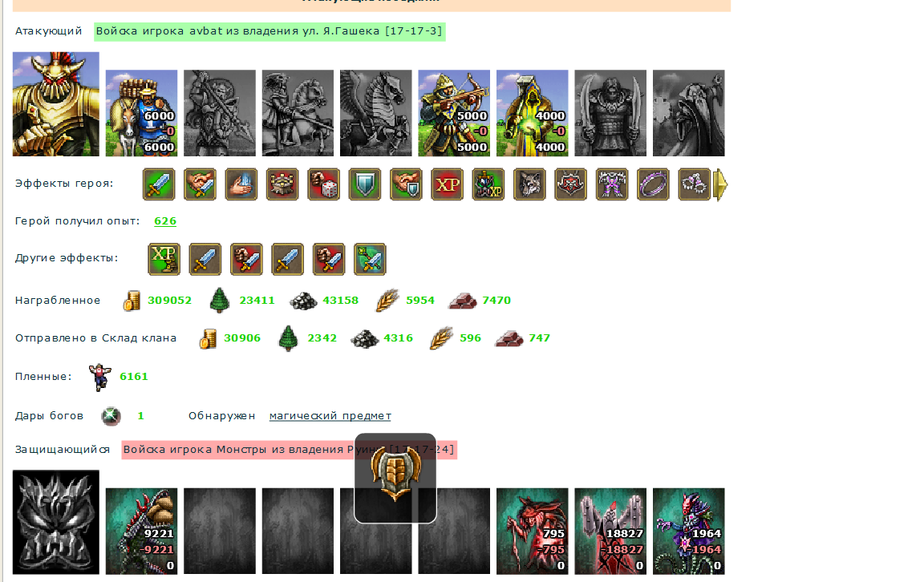Expand more hero effects with yellow arrow
Image resolution: width=924 pixels, height=582 pixels.
click(x=720, y=185)
